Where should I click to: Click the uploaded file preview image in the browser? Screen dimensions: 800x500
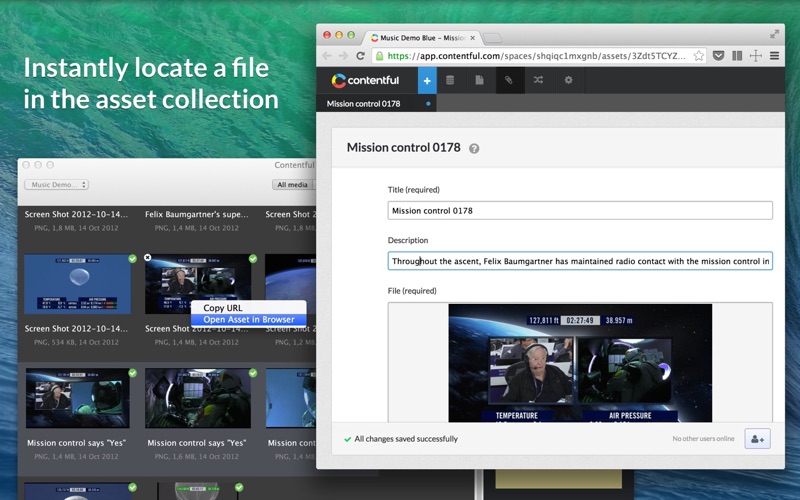tap(580, 363)
